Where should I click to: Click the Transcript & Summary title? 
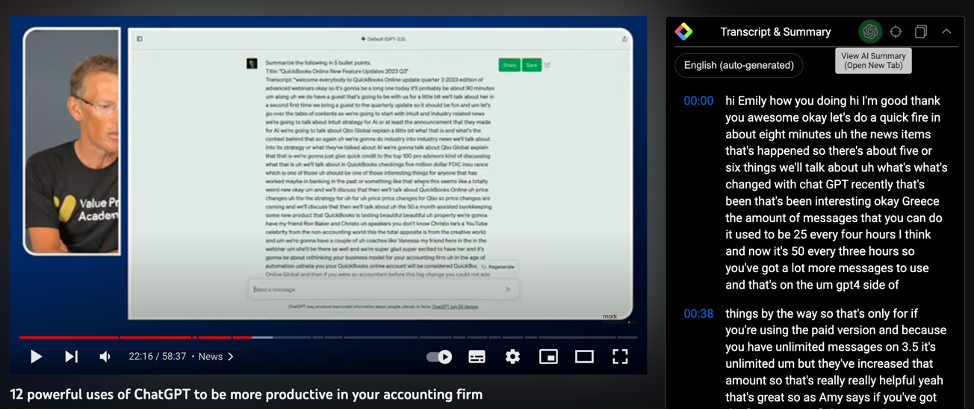click(775, 32)
